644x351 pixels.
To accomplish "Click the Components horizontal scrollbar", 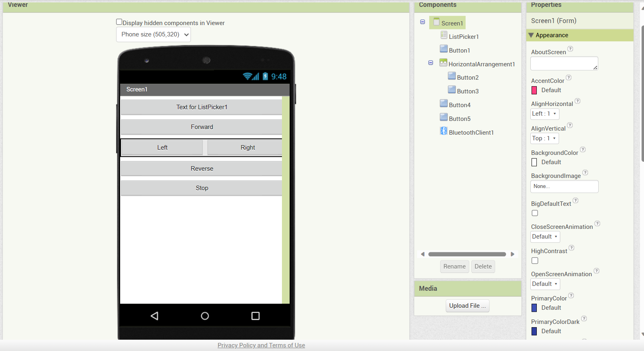I will tap(467, 254).
